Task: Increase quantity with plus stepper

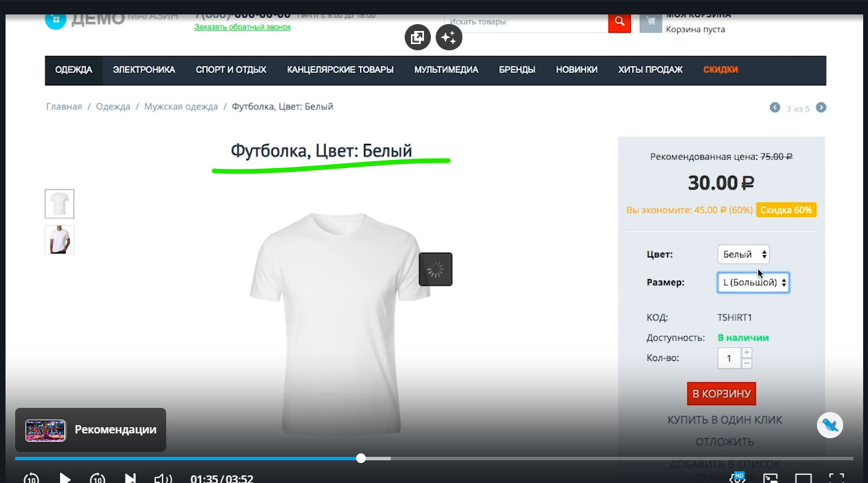Action: (747, 353)
